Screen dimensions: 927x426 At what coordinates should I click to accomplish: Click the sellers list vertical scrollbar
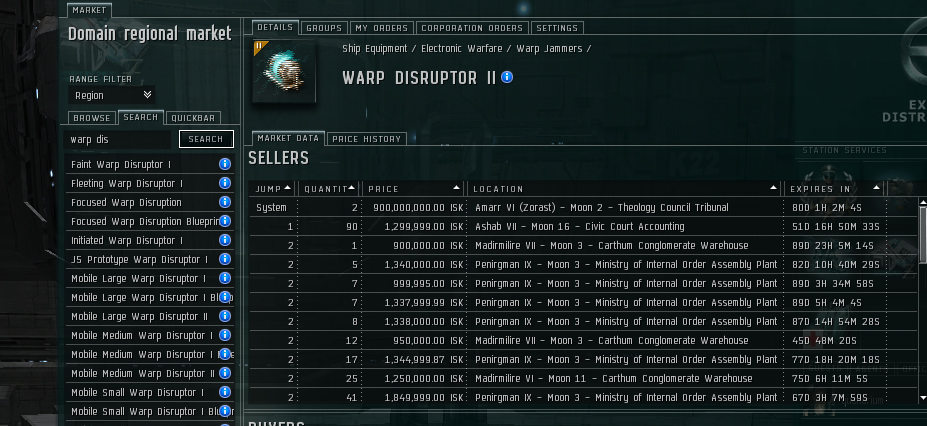coord(921,230)
